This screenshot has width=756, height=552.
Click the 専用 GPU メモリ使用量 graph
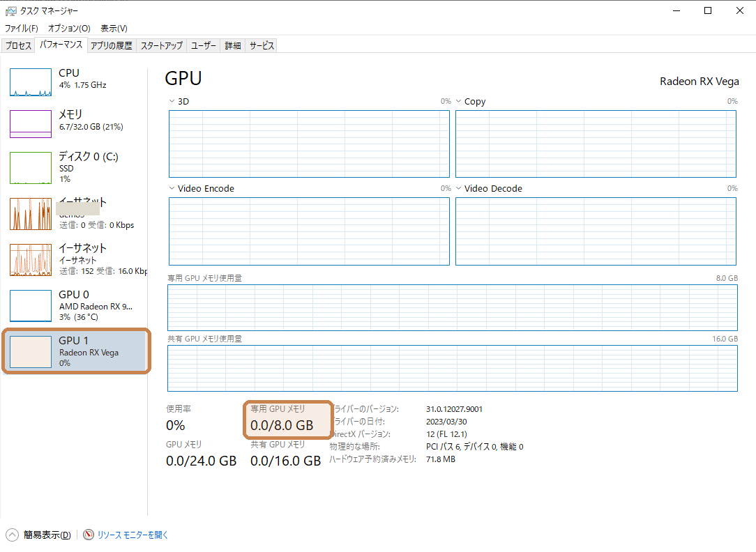pyautogui.click(x=453, y=308)
